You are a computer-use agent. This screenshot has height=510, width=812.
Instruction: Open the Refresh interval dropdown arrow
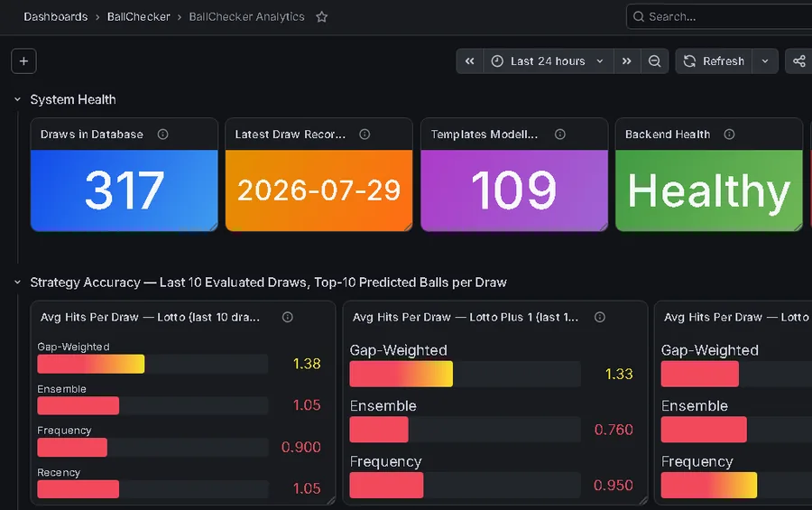(765, 61)
